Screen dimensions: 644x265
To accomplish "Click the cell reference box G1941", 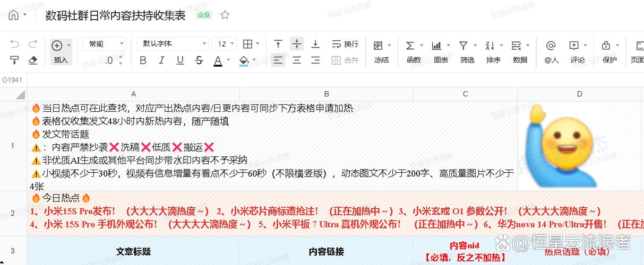I will pos(13,80).
